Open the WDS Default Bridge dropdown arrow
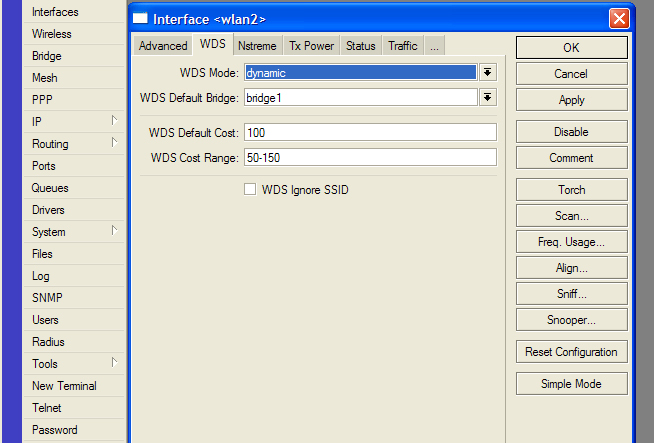Viewport: 654px width, 443px height. [488, 98]
